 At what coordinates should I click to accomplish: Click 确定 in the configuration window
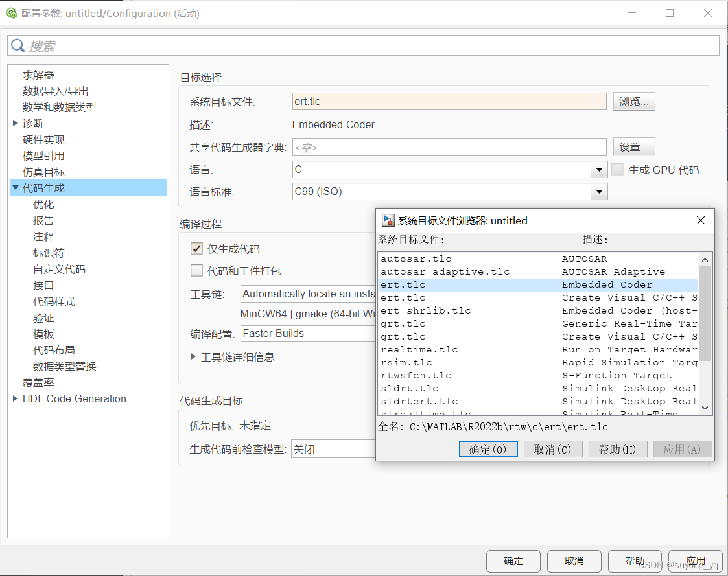pos(513,561)
